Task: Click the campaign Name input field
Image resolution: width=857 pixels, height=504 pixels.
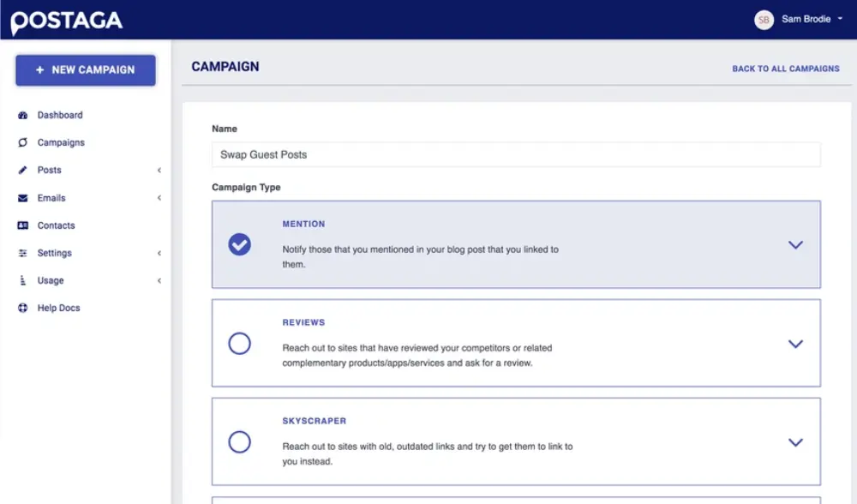Action: (516, 154)
